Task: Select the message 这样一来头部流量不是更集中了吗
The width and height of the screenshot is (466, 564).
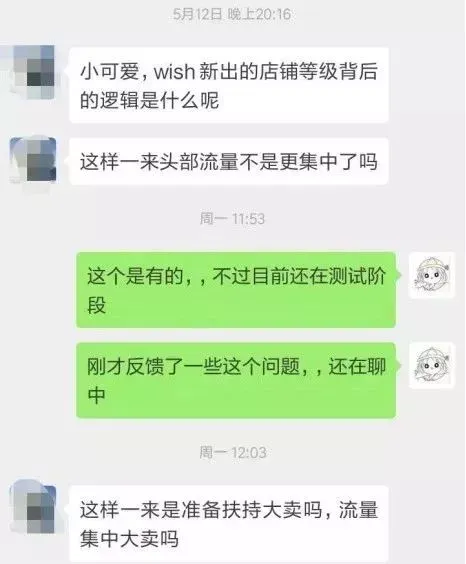Action: pos(229,161)
